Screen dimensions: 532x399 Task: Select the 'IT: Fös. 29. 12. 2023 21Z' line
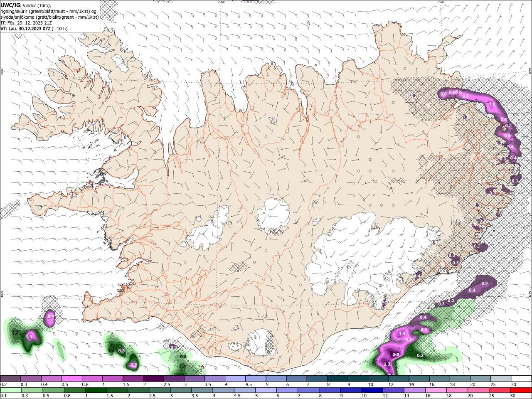click(x=26, y=23)
